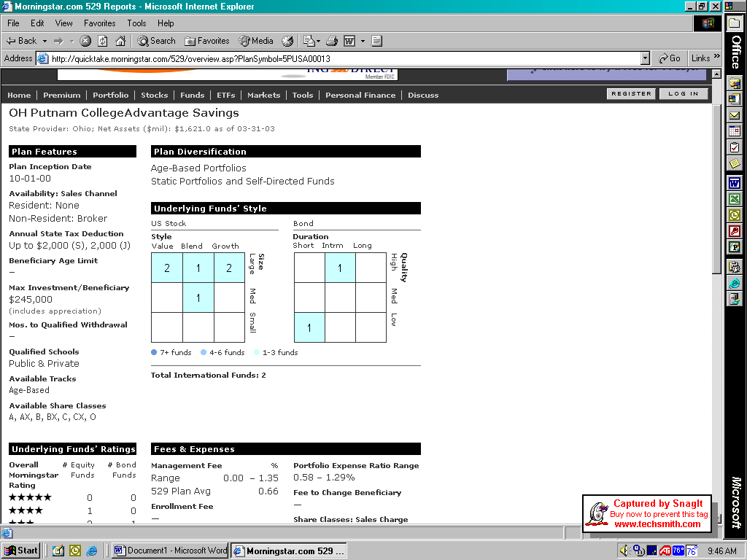Image resolution: width=747 pixels, height=560 pixels.
Task: Open Access from the Office shortcut bar
Action: coord(735,231)
